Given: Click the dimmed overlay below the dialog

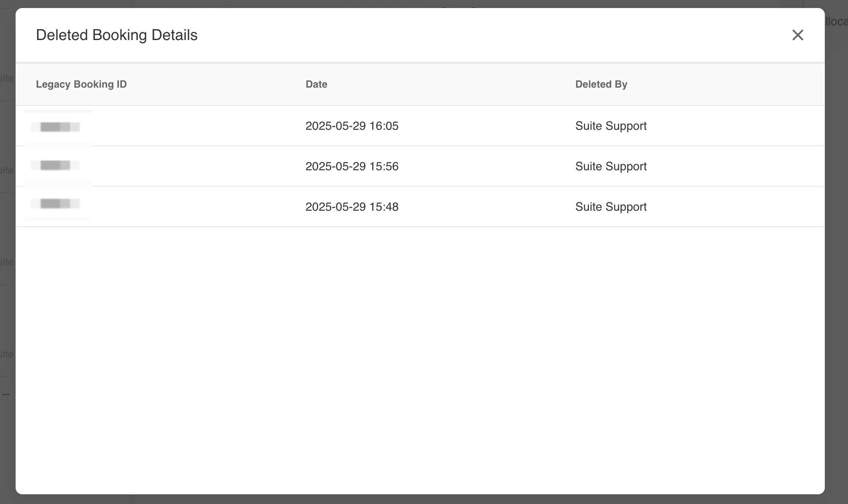Looking at the screenshot, I should [x=421, y=499].
